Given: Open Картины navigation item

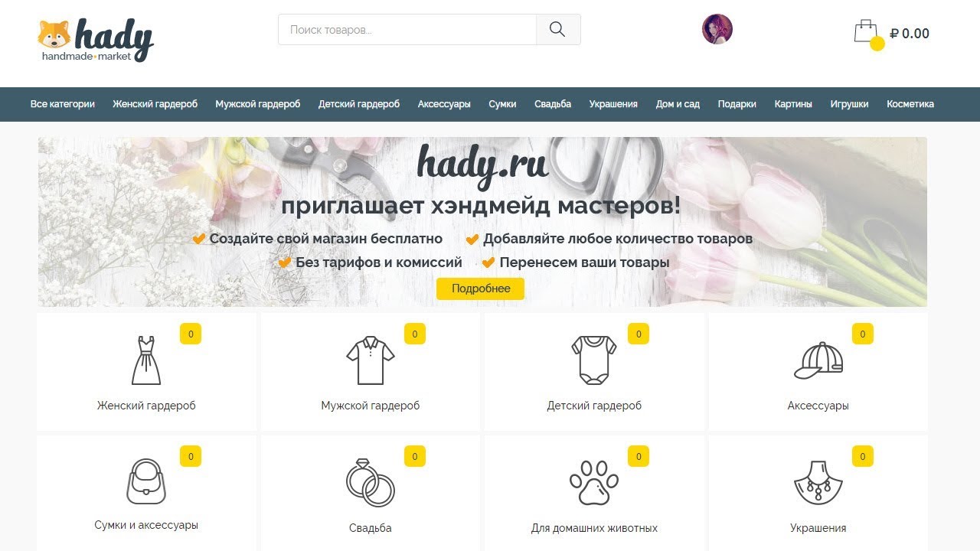Looking at the screenshot, I should [793, 104].
